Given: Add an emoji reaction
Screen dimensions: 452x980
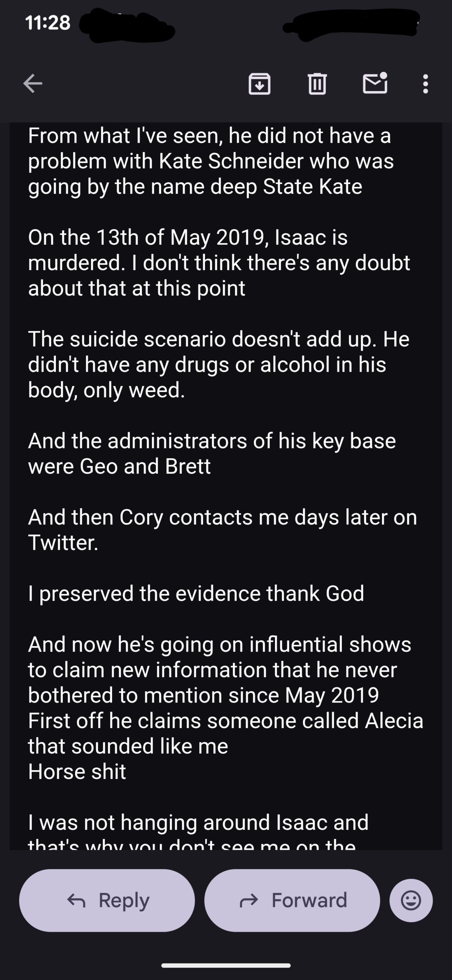Looking at the screenshot, I should 411,900.
